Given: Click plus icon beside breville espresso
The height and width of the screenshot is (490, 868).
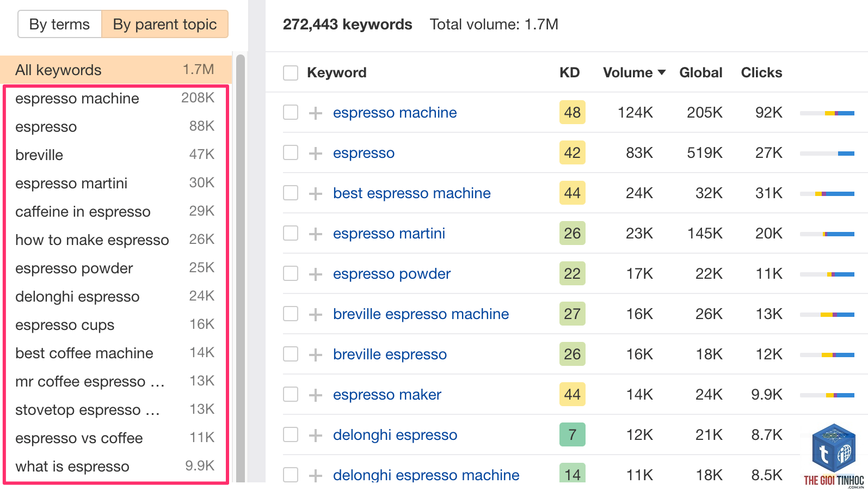Looking at the screenshot, I should (x=316, y=354).
